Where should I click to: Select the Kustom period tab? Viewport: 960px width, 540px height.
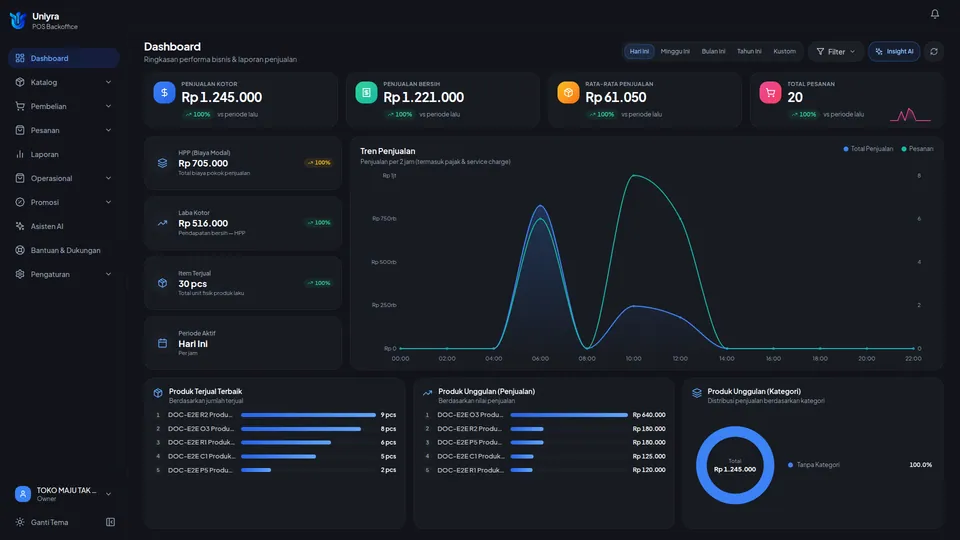[784, 51]
